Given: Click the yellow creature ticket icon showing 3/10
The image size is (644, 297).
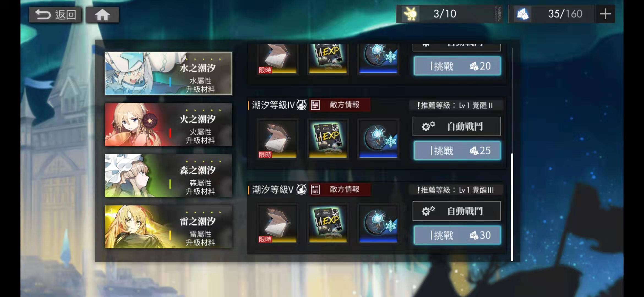Looking at the screenshot, I should tap(411, 14).
